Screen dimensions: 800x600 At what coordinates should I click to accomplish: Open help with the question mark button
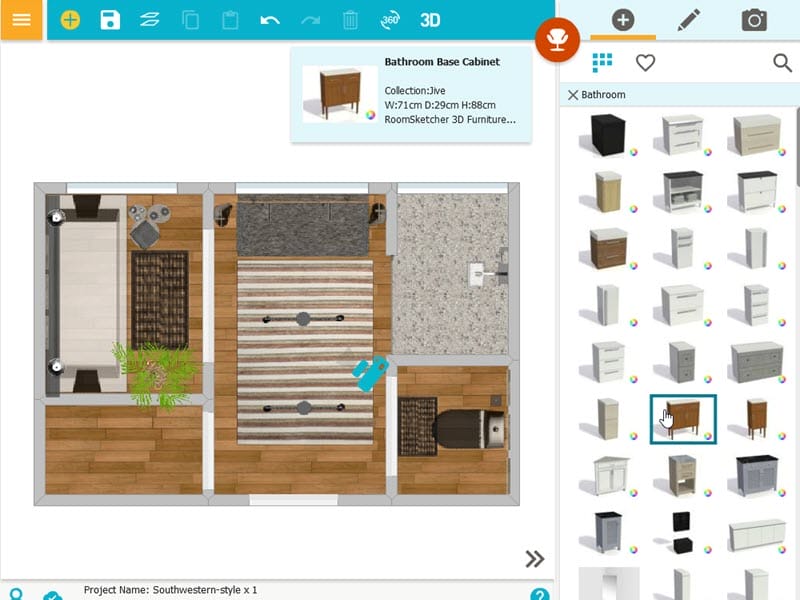[542, 593]
